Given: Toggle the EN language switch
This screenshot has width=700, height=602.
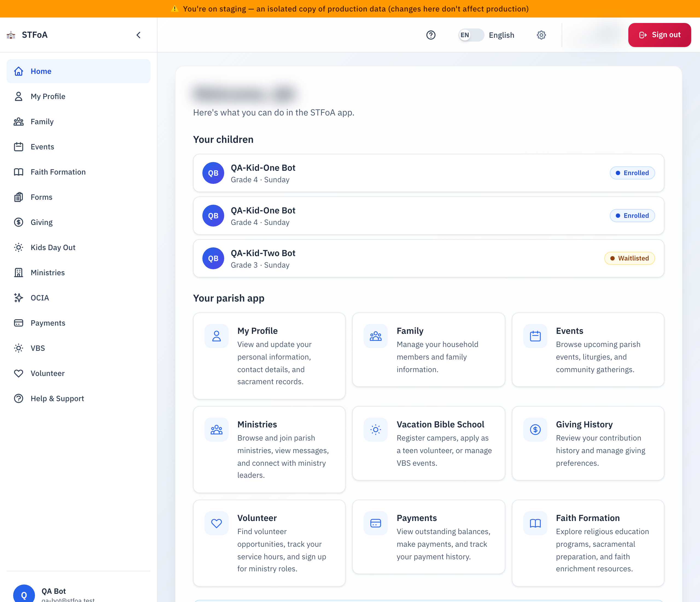Looking at the screenshot, I should tap(471, 35).
